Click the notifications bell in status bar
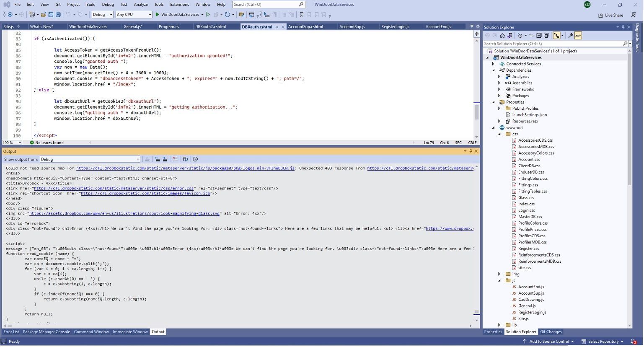 coord(634,342)
